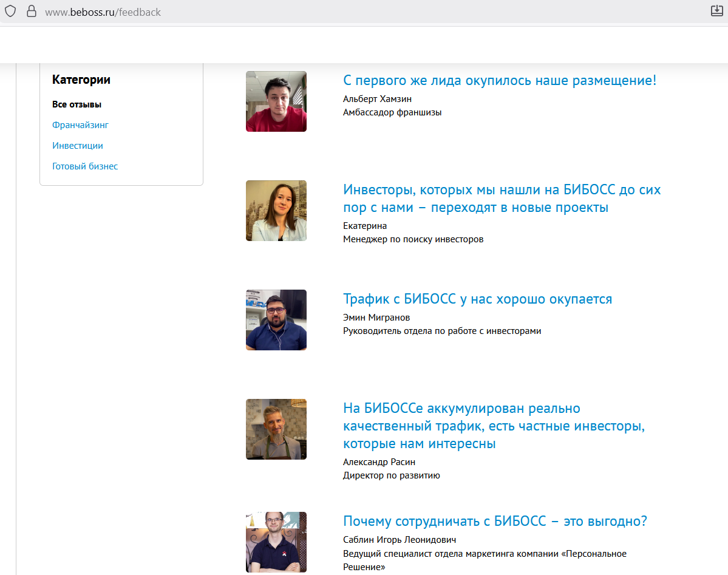Go to the Готовый бизнес category
Screen dimensions: 728x575
click(85, 166)
